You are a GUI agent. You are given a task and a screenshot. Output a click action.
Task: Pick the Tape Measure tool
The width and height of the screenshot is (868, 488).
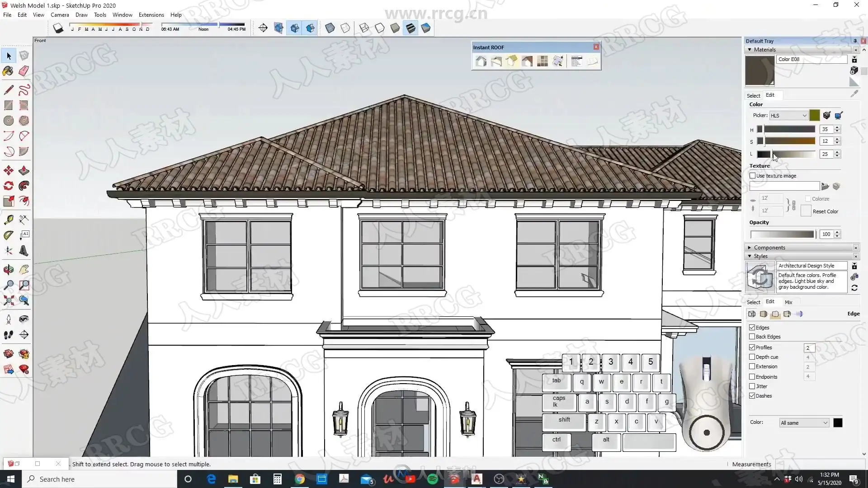pos(8,220)
